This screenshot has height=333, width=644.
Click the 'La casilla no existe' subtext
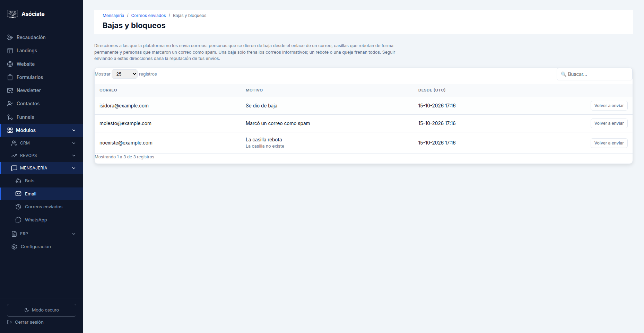pyautogui.click(x=265, y=146)
